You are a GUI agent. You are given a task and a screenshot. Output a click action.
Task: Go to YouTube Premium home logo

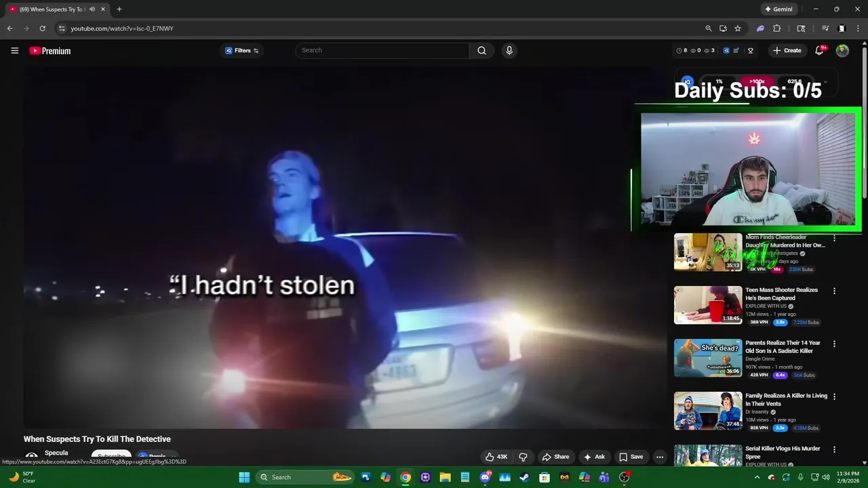coord(50,51)
